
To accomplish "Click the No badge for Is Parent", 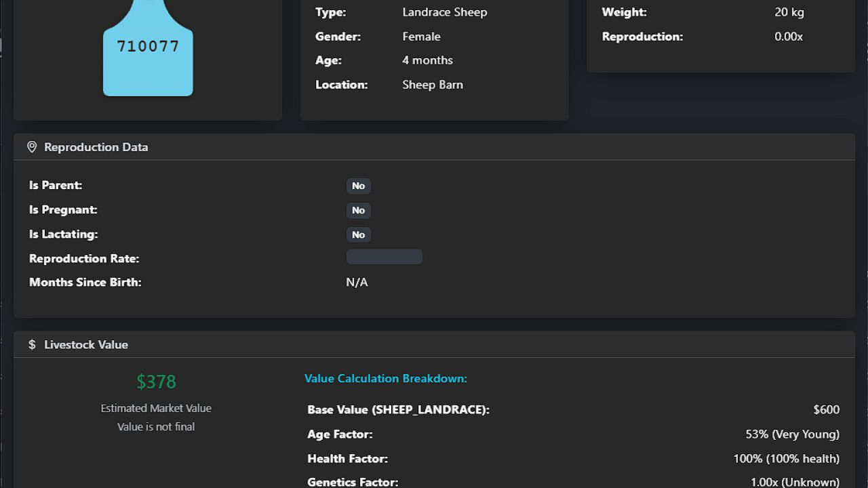I will tap(358, 186).
